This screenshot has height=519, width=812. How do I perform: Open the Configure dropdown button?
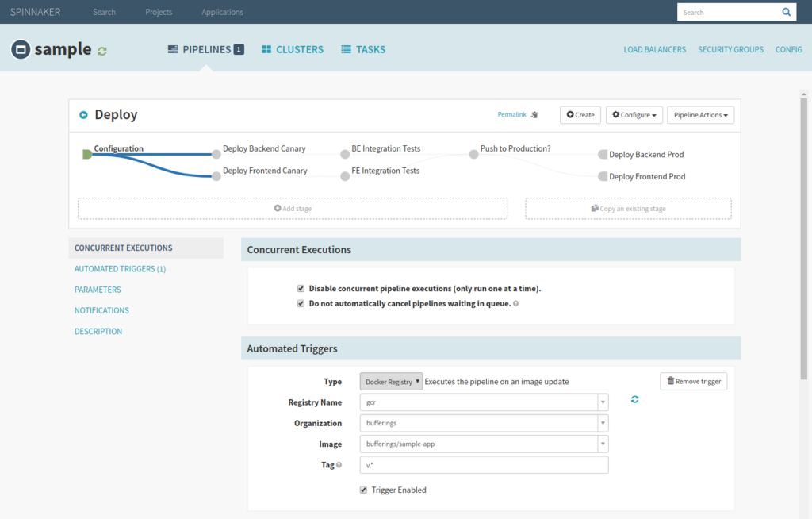[x=634, y=115]
